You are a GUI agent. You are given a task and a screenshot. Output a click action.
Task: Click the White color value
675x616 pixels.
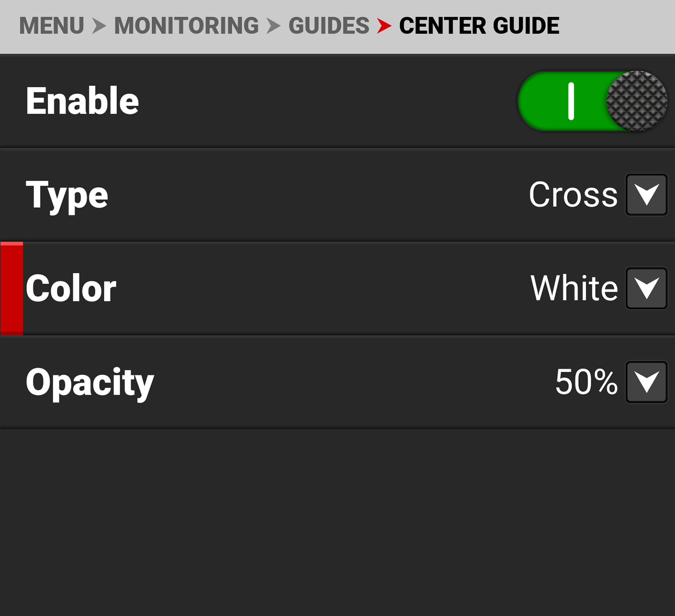point(574,288)
